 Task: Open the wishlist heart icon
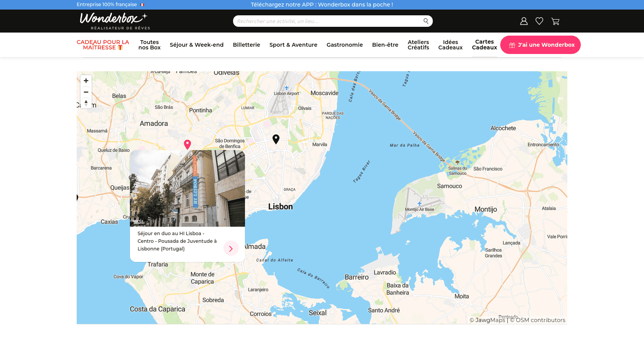point(539,21)
